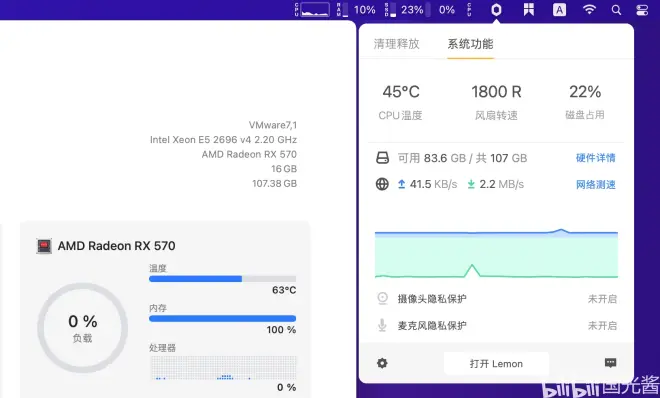Click the 45°C CPU temperature value

click(401, 92)
